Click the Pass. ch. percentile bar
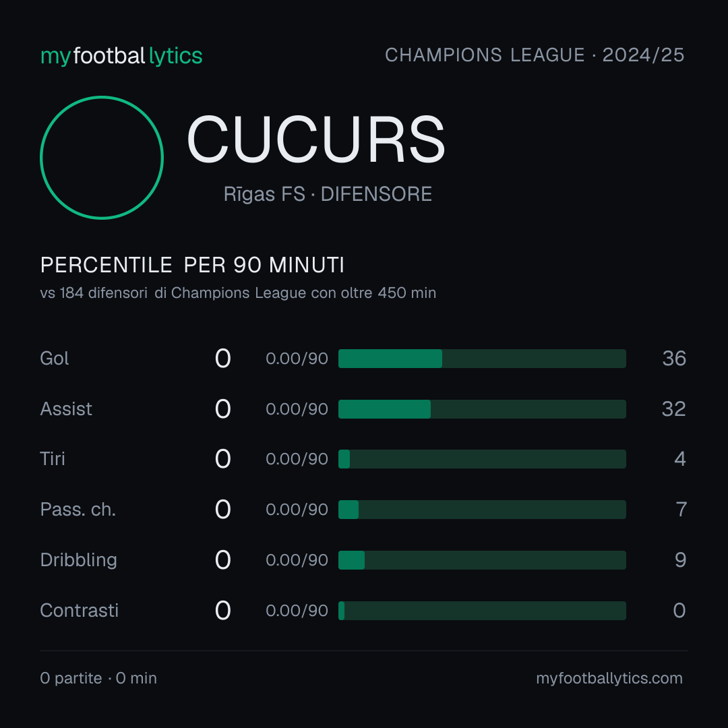The width and height of the screenshot is (728, 728). [x=482, y=510]
